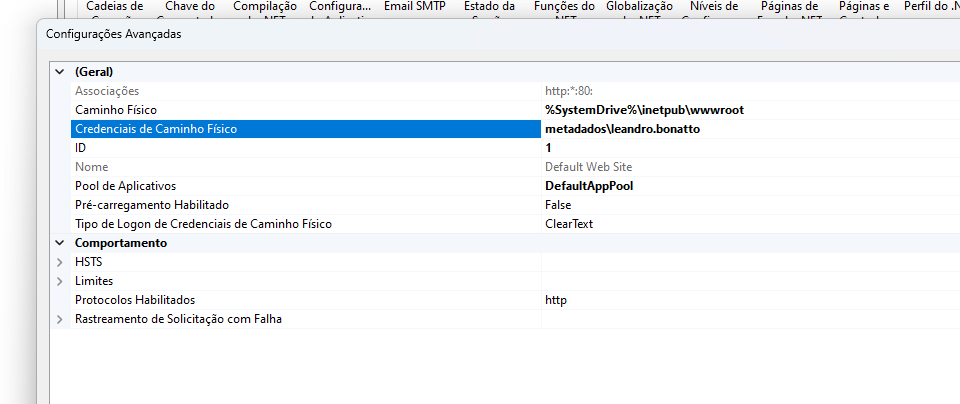This screenshot has height=404, width=960.
Task: Click the DefaultAppPool value field
Action: point(590,186)
